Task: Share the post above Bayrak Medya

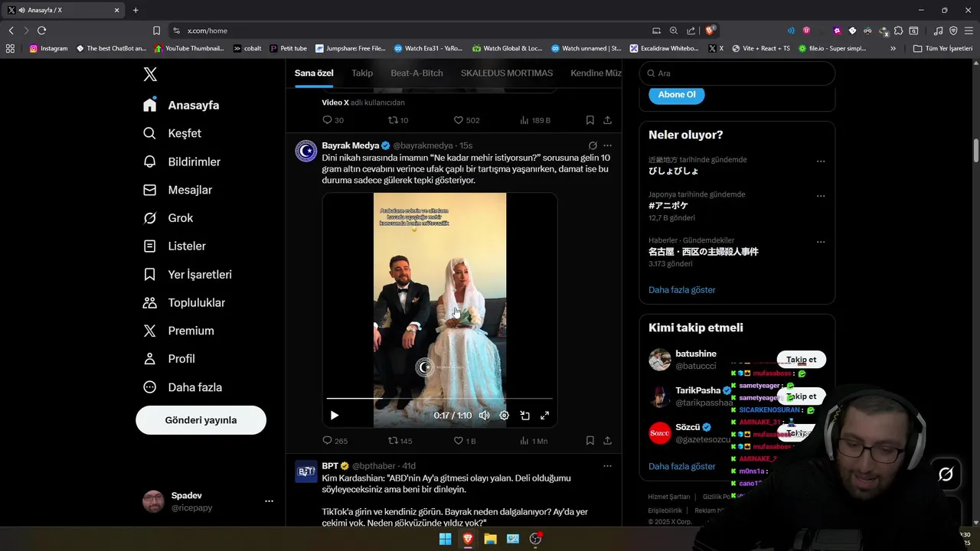Action: coord(608,120)
